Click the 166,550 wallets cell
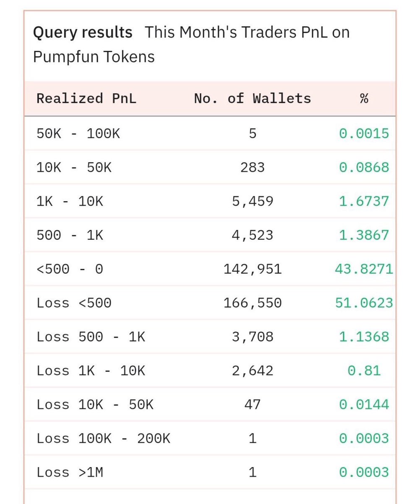This screenshot has width=420, height=504. [253, 303]
